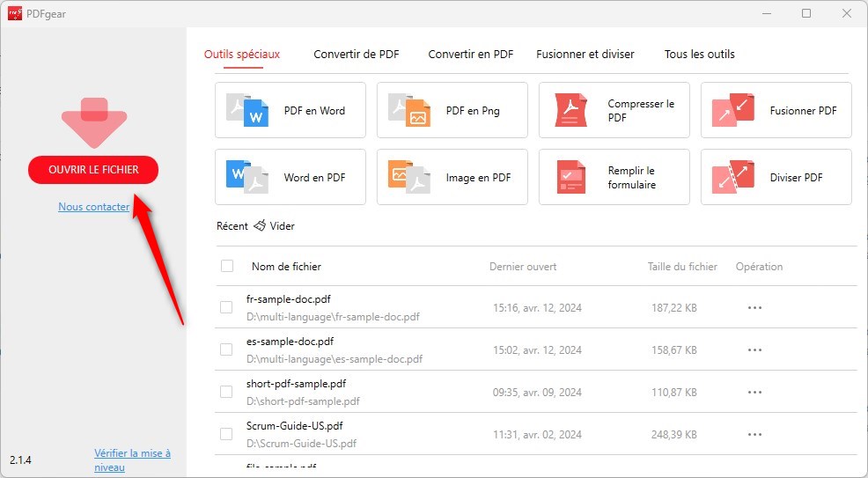This screenshot has height=478, width=868.
Task: Click the Image en PDF label
Action: 478,178
